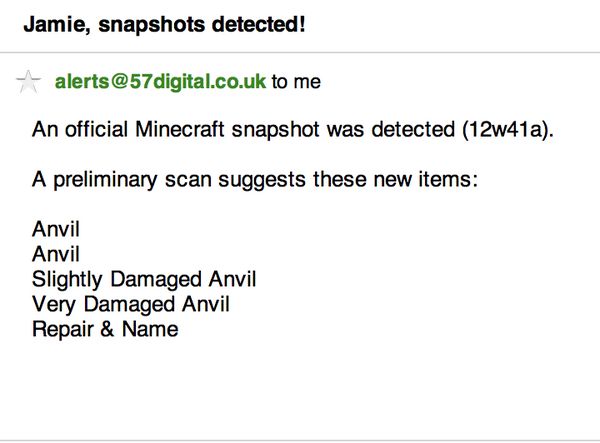The height and width of the screenshot is (443, 600).
Task: Click the subject line "Jamie, snapshots detected!"
Action: 163,22
